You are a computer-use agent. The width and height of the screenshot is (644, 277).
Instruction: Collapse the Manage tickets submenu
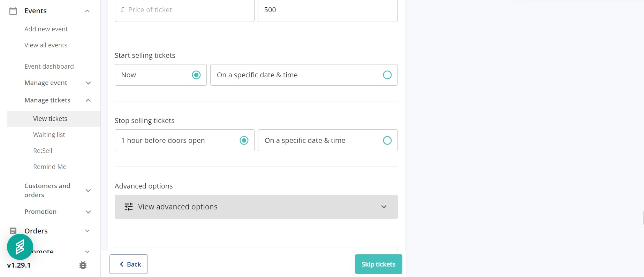point(88,100)
